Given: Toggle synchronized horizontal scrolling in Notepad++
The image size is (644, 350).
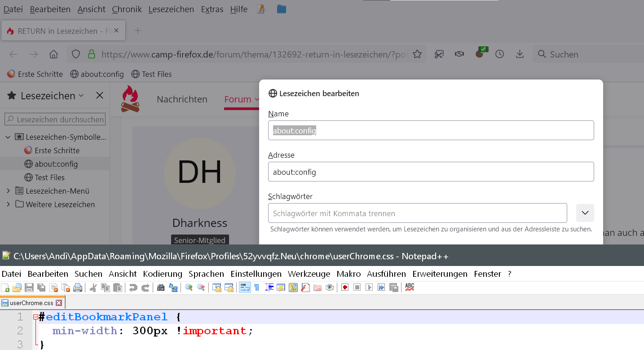Looking at the screenshot, I should (x=229, y=288).
